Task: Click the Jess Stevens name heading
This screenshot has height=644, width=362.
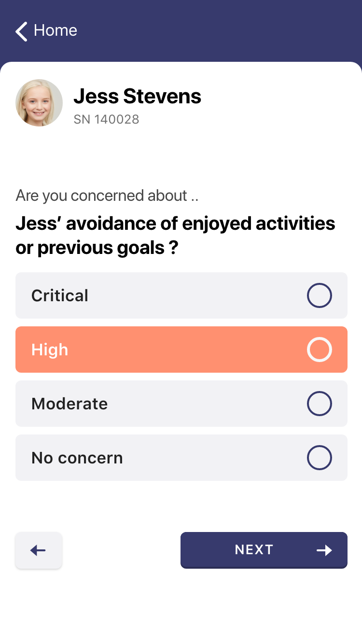Action: (137, 97)
